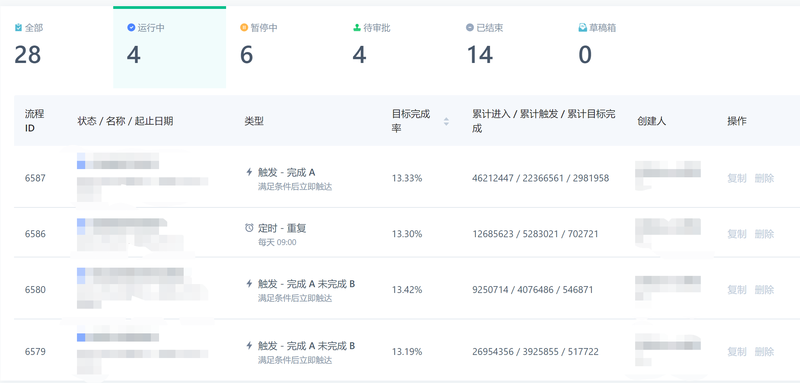Click the alarm clock icon for 定时 - 重复
The height and width of the screenshot is (383, 800).
coord(249,228)
